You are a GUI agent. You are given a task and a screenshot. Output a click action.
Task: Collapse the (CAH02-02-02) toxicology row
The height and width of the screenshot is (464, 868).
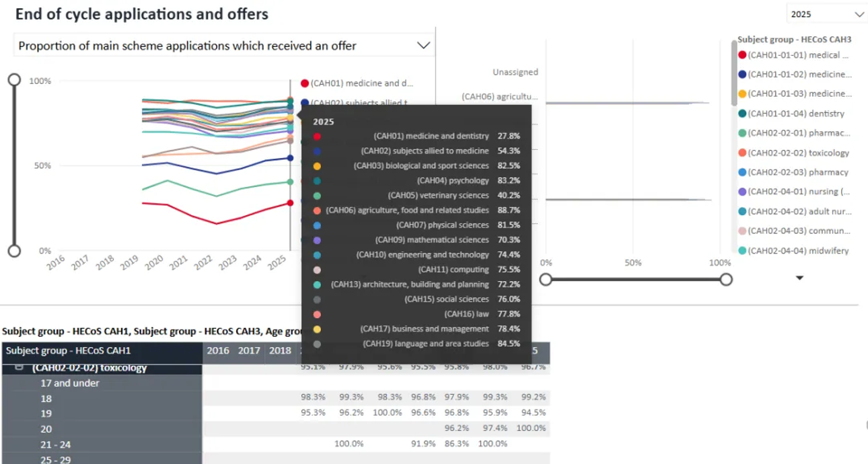[x=19, y=368]
